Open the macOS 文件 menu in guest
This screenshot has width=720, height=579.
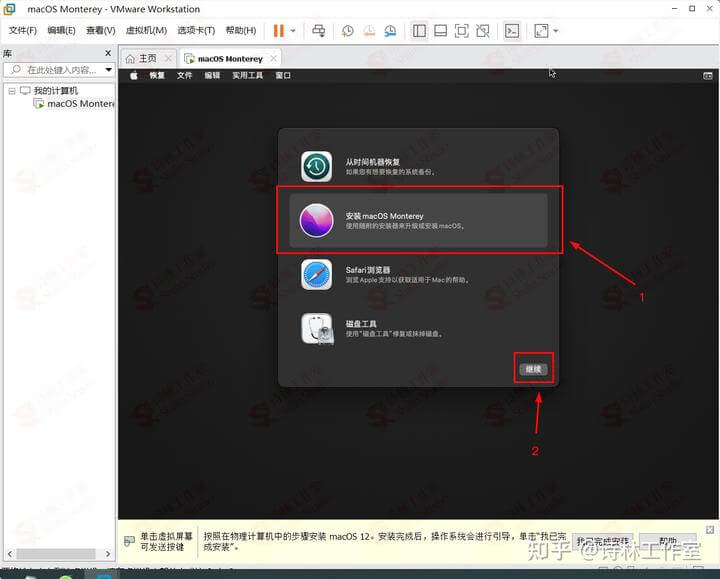(184, 75)
